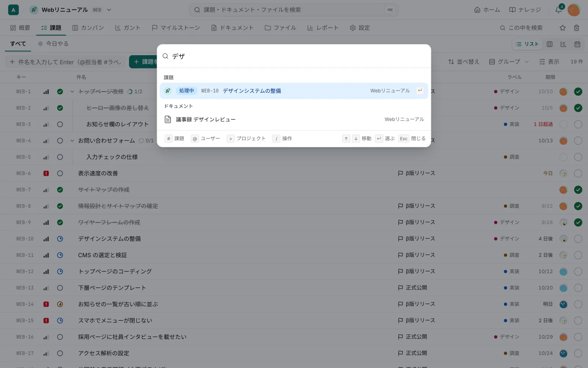Click the quick-add 件名 input field
The height and width of the screenshot is (368, 588).
pos(65,62)
